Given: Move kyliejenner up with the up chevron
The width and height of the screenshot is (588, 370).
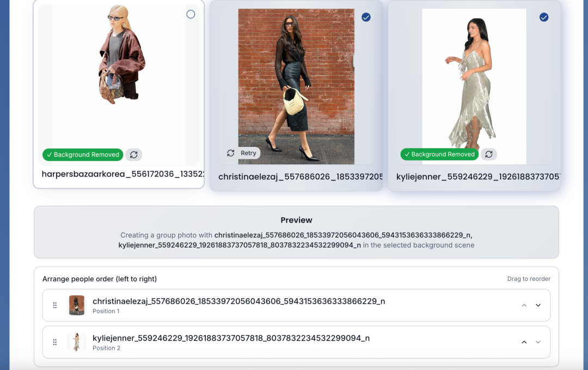Looking at the screenshot, I should pyautogui.click(x=524, y=342).
